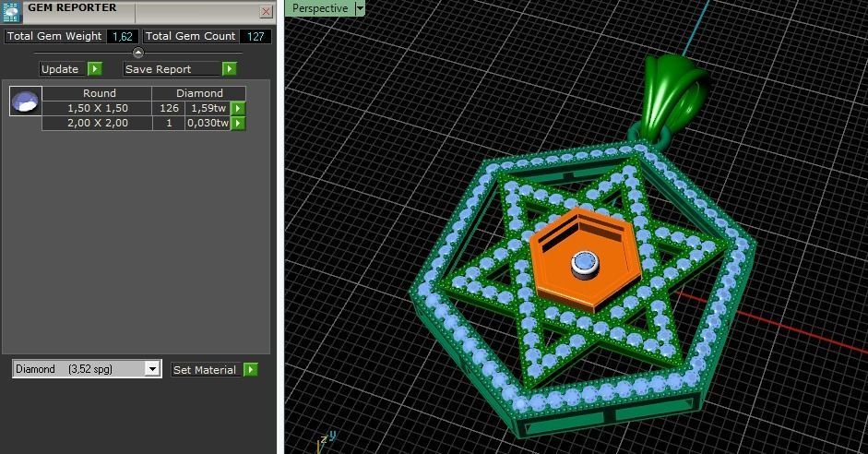Viewport: 868px width, 454px height.
Task: Click the Diamond column header
Action: [199, 93]
